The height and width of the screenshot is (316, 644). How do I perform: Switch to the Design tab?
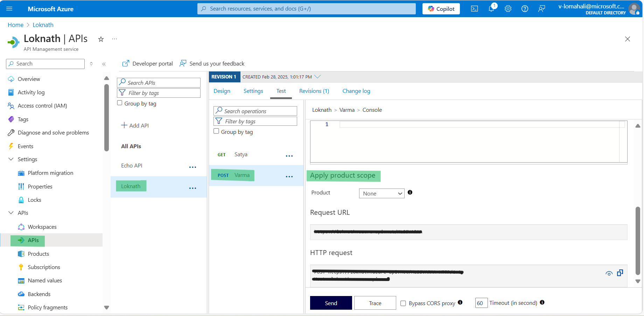point(222,91)
